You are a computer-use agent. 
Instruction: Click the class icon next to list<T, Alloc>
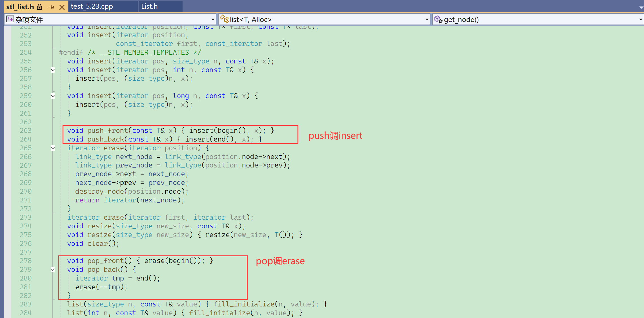coord(224,19)
